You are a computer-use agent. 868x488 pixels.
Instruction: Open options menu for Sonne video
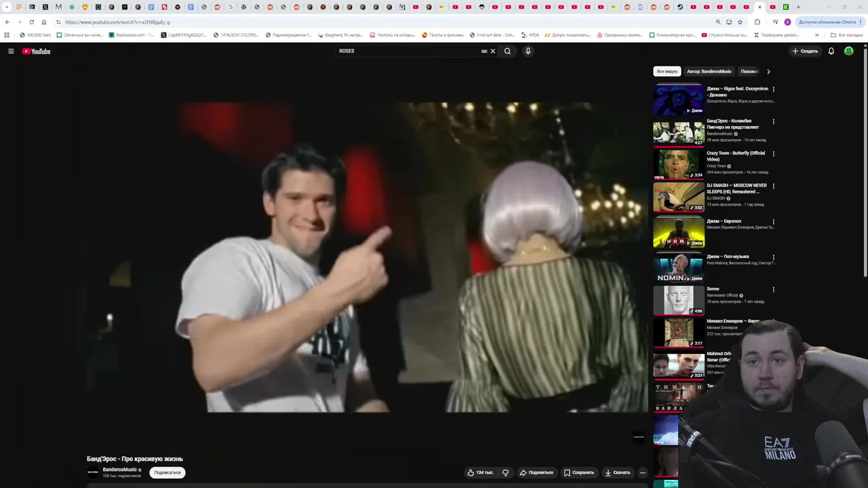[773, 289]
